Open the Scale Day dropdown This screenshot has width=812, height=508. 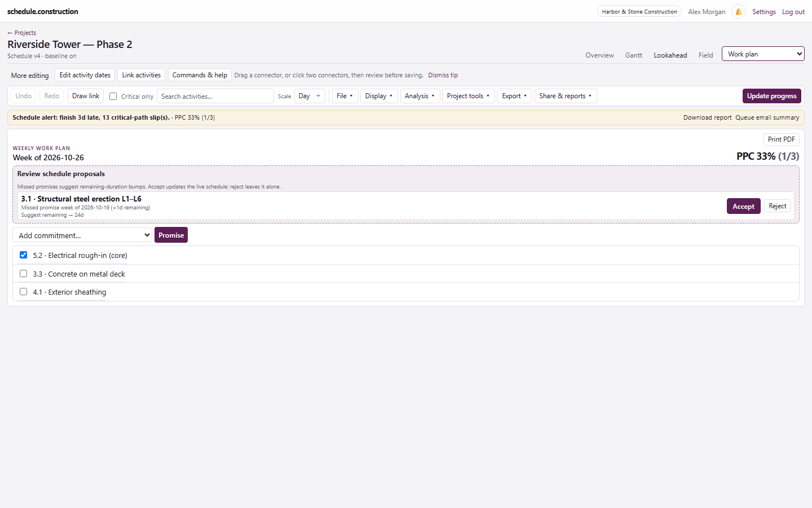tap(310, 96)
